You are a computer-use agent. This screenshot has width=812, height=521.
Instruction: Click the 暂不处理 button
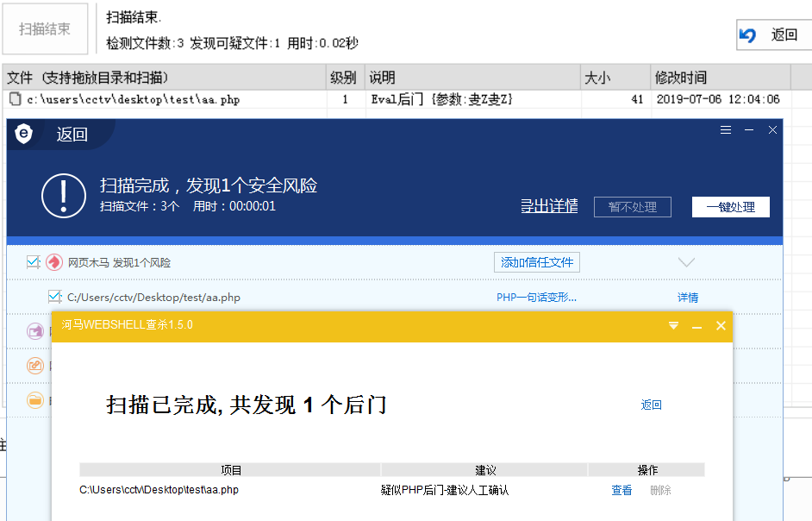click(633, 207)
